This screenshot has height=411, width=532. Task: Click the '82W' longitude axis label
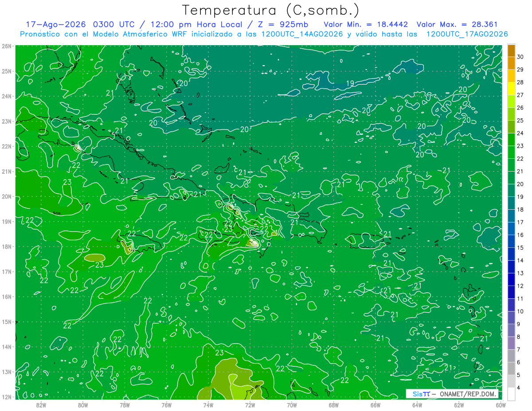(41, 404)
